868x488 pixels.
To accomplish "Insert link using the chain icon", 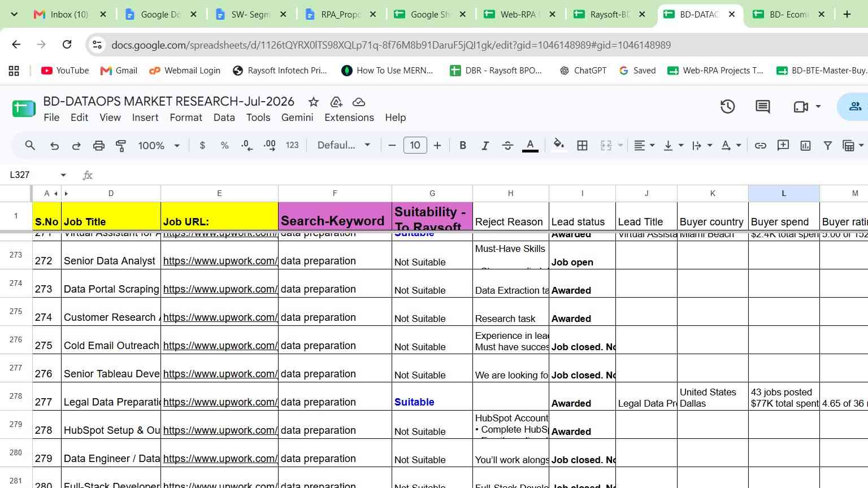I will pos(761,146).
